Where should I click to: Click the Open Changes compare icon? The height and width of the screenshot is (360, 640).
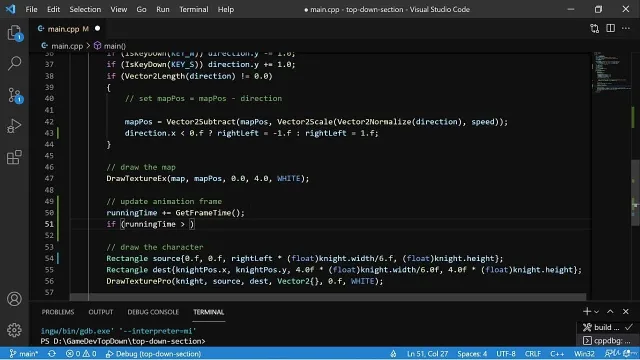595,29
